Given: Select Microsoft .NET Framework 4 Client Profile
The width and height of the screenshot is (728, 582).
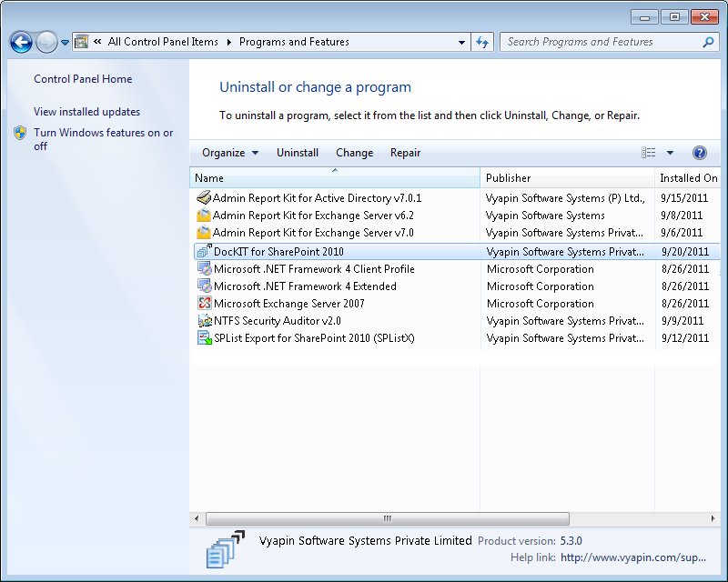Looking at the screenshot, I should (314, 269).
